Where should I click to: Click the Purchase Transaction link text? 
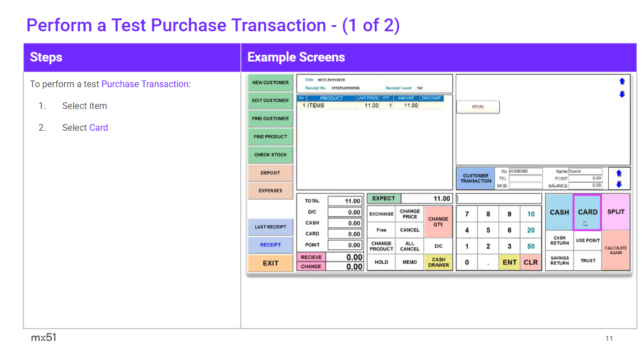(x=145, y=84)
